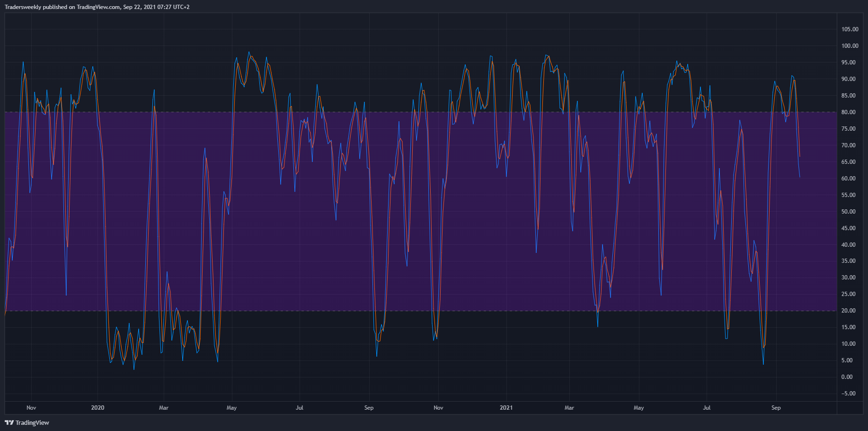Screen dimensions: 868x431
Task: Open the Tradersweekly publication header text
Action: (97, 7)
